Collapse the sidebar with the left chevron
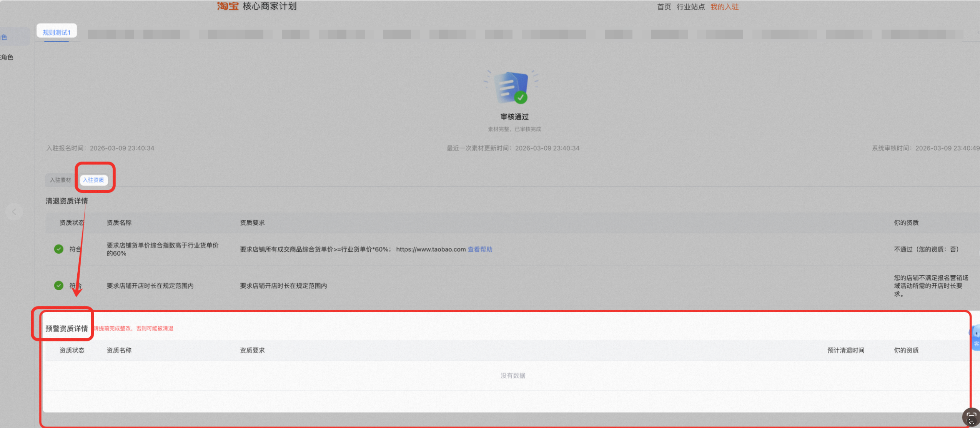Screen dimensions: 980x428 [x=14, y=212]
